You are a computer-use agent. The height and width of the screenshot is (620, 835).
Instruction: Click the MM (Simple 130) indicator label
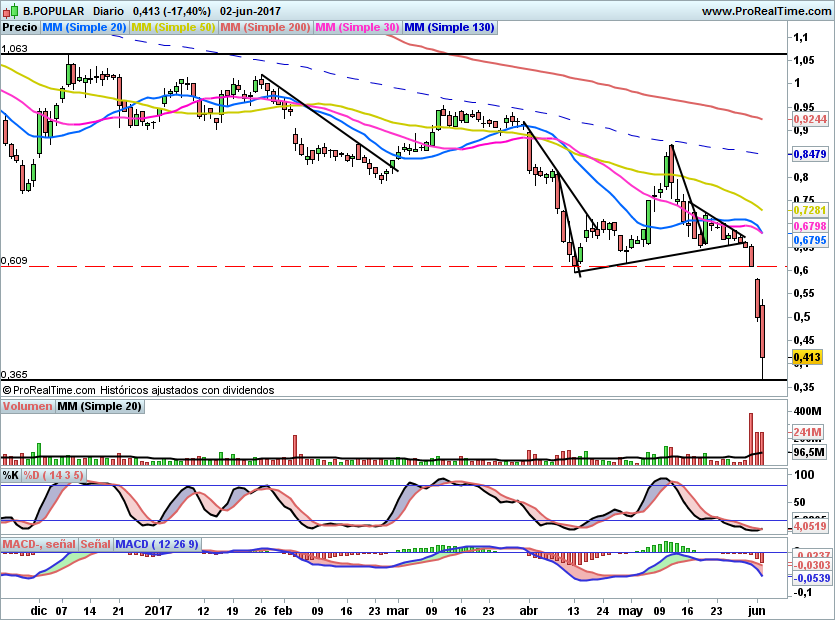(449, 28)
